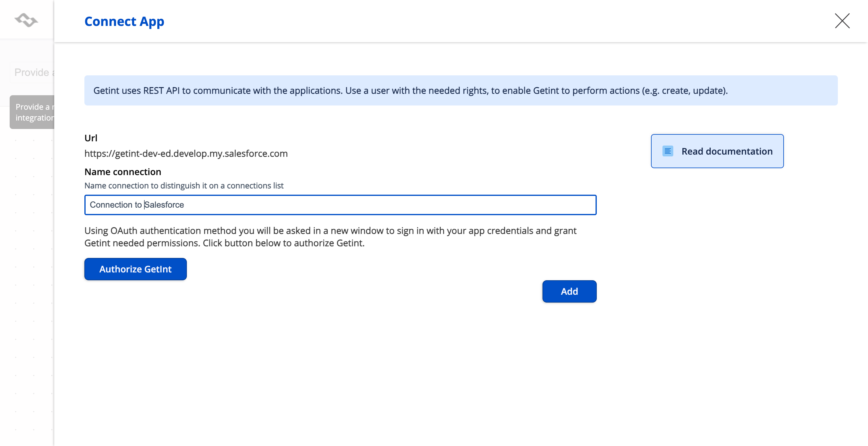868x446 pixels.
Task: Click the Connect App heading
Action: pyautogui.click(x=124, y=22)
